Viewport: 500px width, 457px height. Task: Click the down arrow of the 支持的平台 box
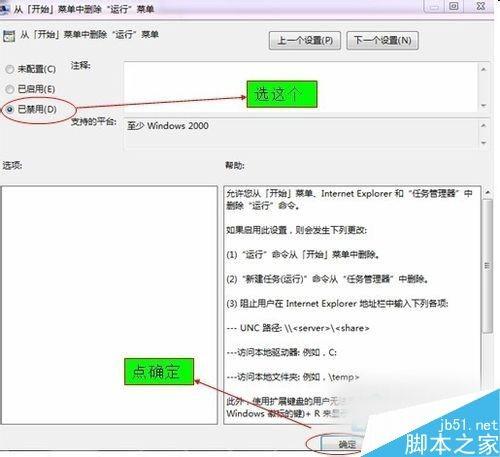pos(484,143)
